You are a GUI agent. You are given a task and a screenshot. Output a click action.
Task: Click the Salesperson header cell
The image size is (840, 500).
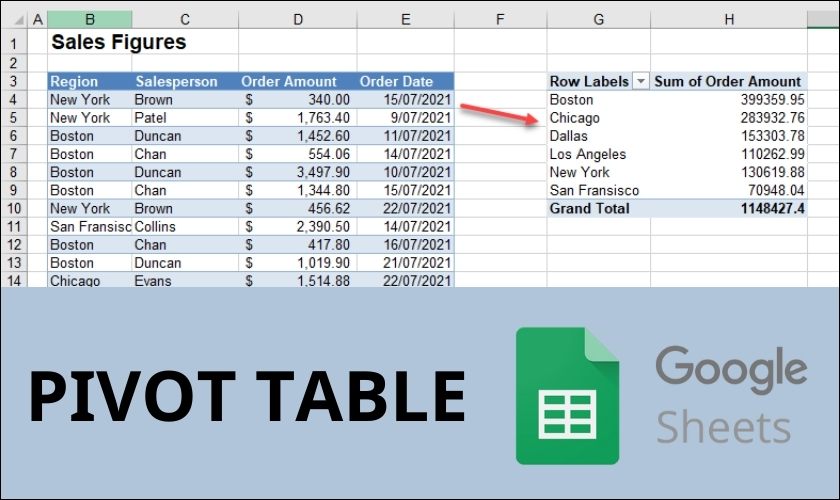185,81
